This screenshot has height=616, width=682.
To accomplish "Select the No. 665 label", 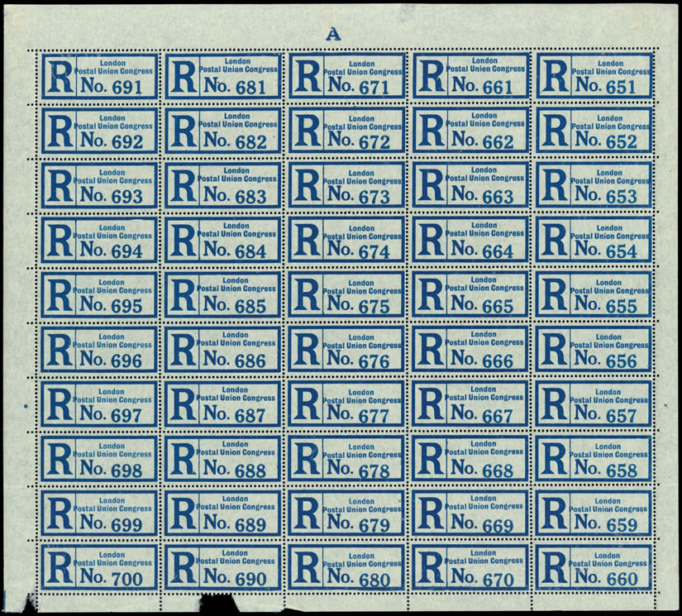I will [x=470, y=294].
